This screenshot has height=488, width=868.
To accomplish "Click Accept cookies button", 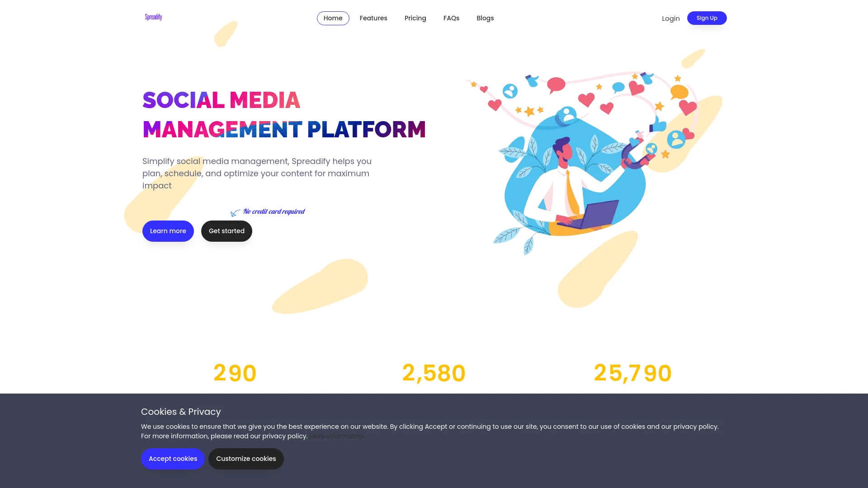I will [172, 459].
